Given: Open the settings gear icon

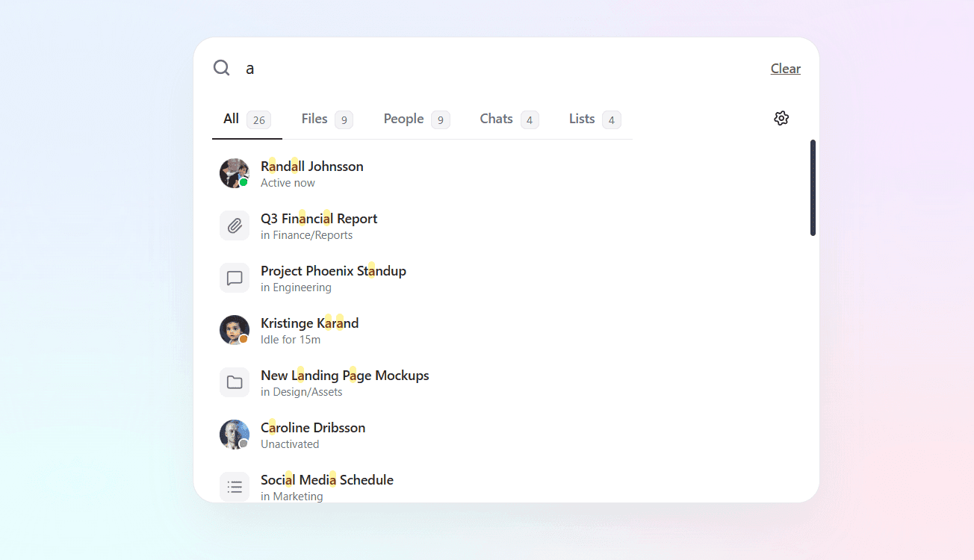Looking at the screenshot, I should [781, 118].
